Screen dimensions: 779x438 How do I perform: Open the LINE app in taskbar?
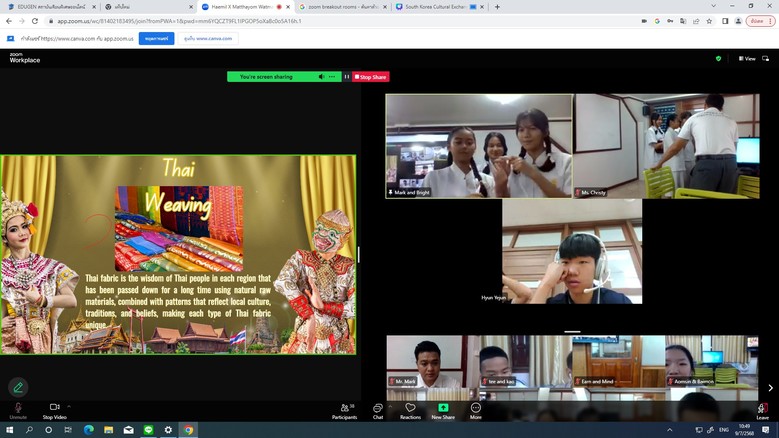click(148, 430)
